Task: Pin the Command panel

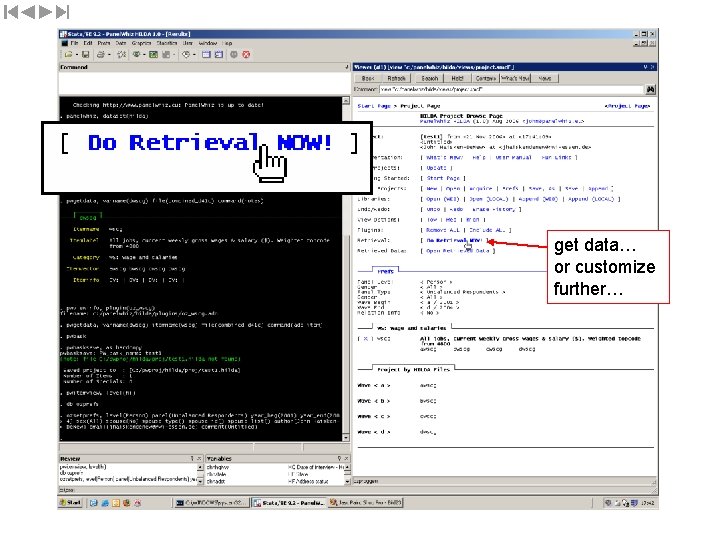Action: click(x=347, y=67)
